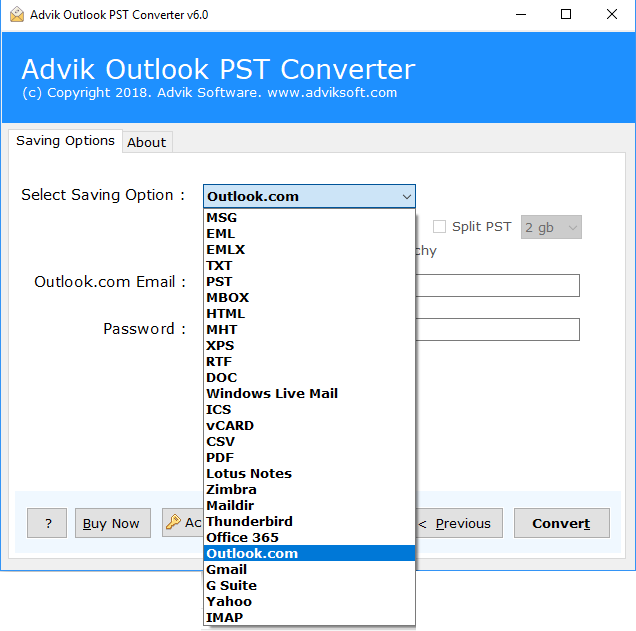The height and width of the screenshot is (631, 636).
Task: Focus the Password input field
Action: coord(497,329)
